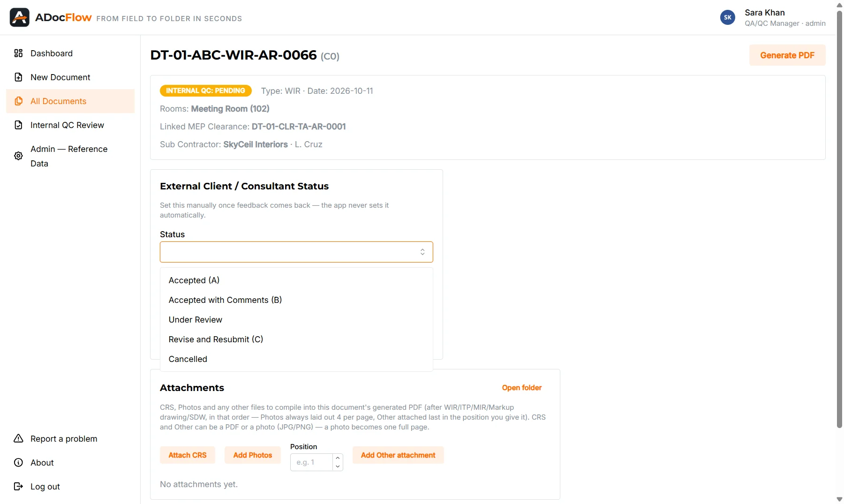Select Under Review status option

click(x=296, y=319)
